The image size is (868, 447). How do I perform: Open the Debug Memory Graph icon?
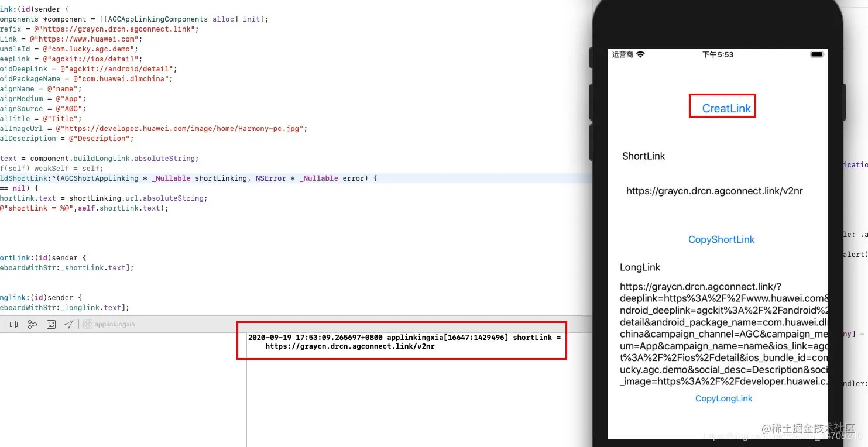click(x=33, y=324)
